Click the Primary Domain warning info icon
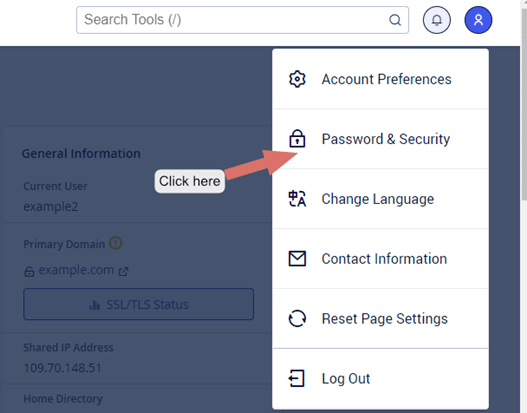Screen dimensions: 527x413 click(x=116, y=243)
